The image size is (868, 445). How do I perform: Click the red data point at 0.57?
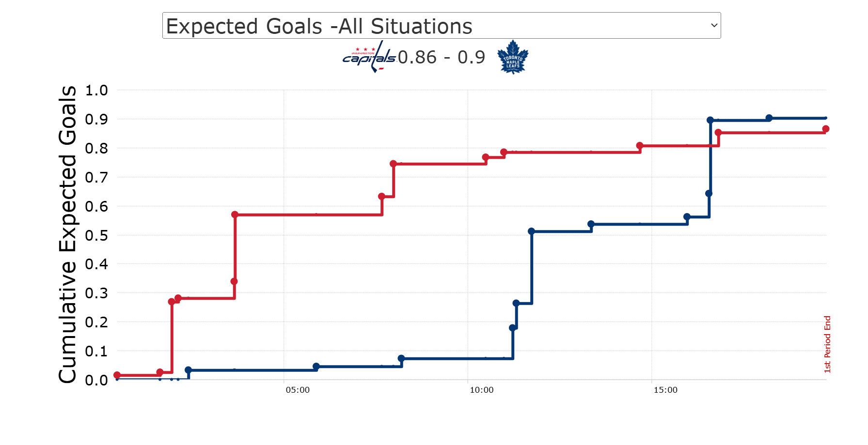(x=235, y=215)
